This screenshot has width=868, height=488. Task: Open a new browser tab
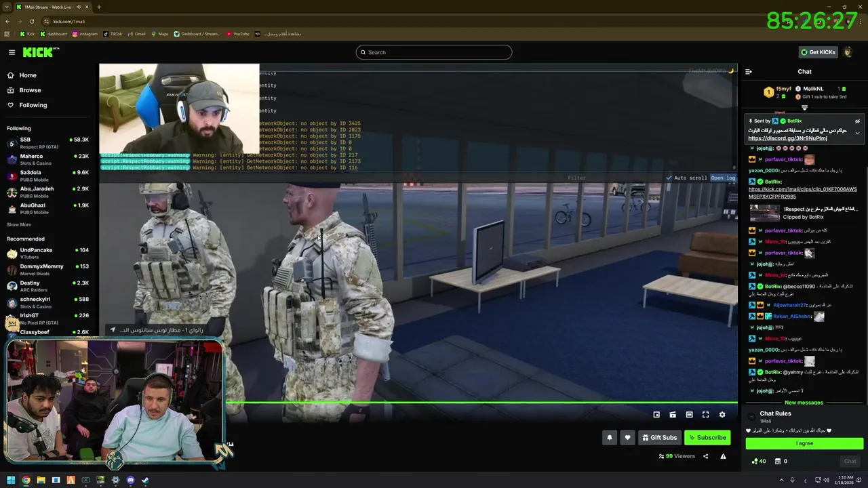click(99, 7)
